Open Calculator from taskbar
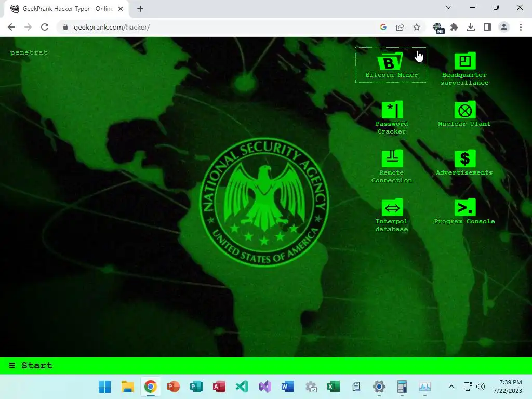 coord(402,387)
